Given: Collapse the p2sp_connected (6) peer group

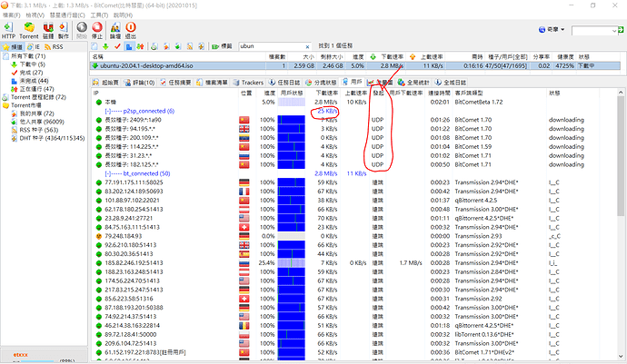Looking at the screenshot, I should click(x=107, y=111).
